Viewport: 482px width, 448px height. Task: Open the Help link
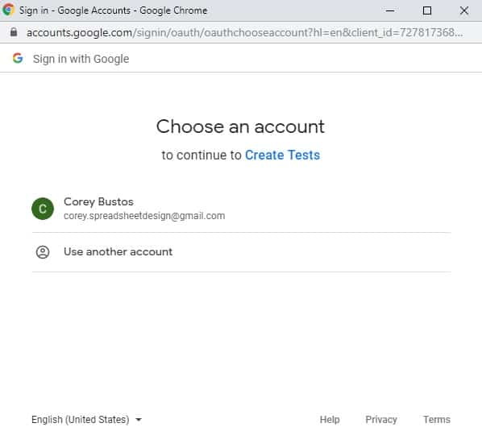pyautogui.click(x=330, y=420)
